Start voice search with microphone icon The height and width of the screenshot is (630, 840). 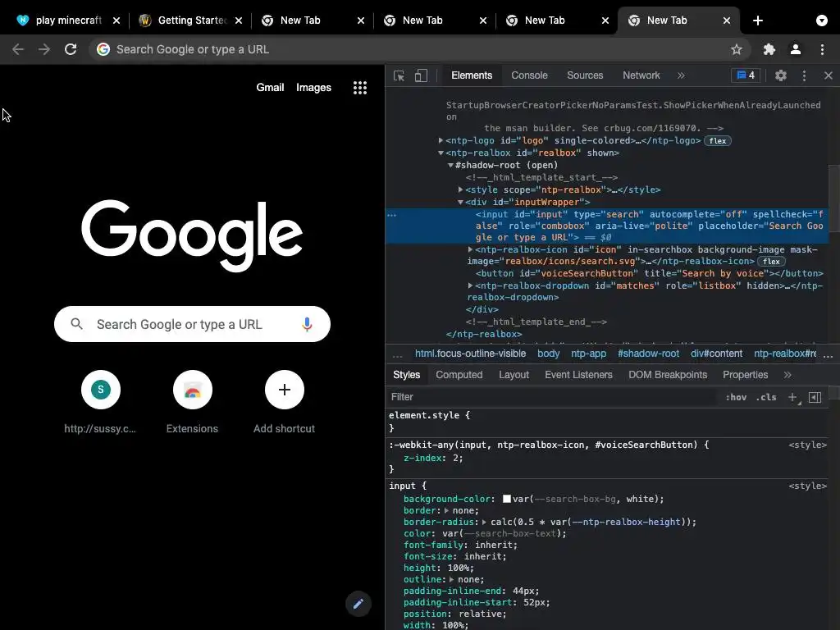pyautogui.click(x=307, y=324)
